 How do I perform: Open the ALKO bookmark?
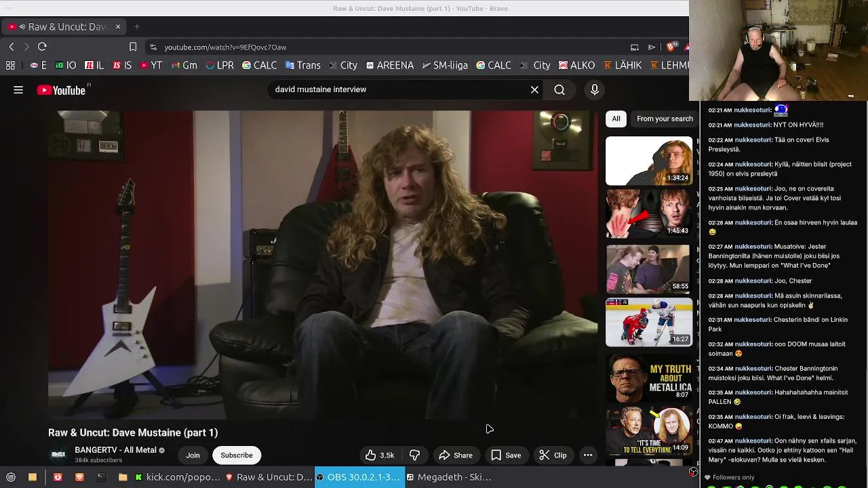coord(576,65)
